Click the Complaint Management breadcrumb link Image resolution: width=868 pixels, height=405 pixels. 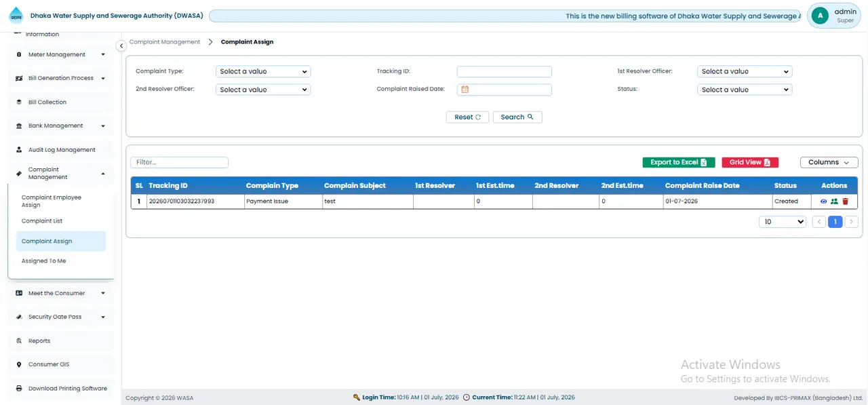point(165,42)
